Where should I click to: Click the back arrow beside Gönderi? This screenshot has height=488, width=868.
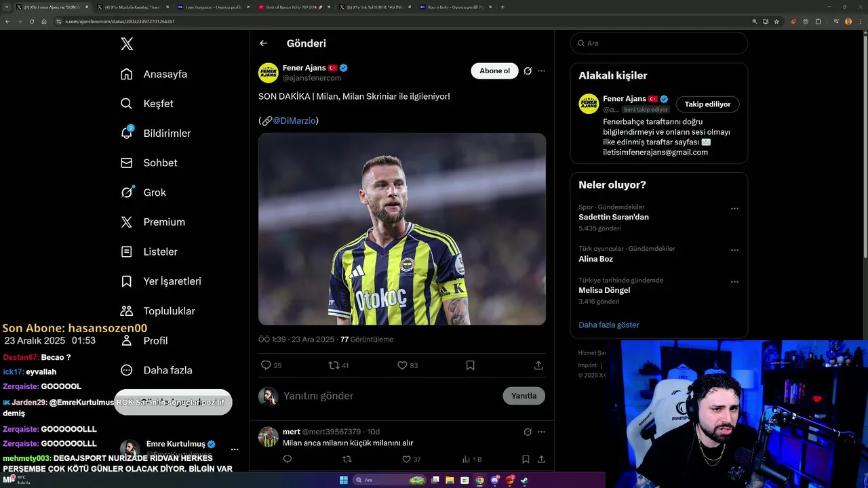[263, 43]
